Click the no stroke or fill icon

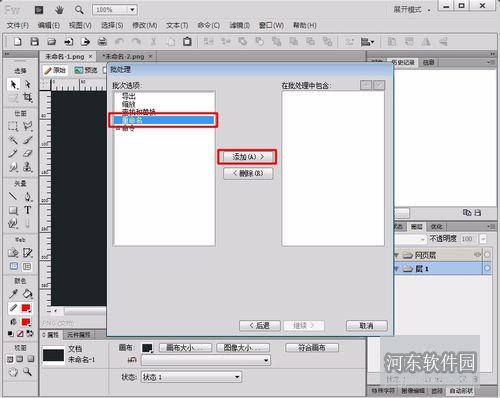[20, 333]
